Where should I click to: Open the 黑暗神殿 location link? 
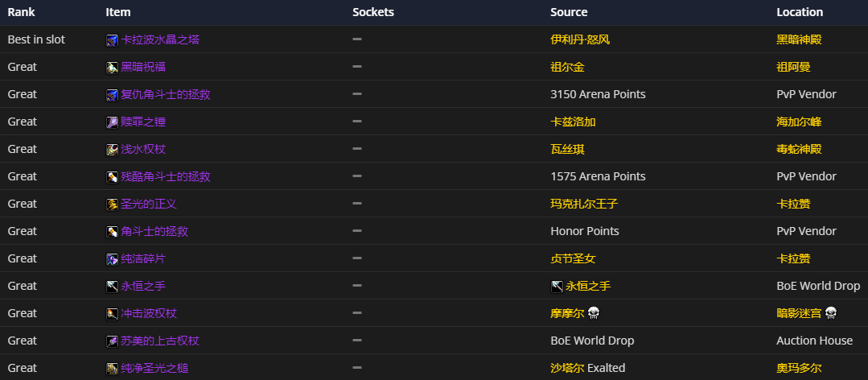click(799, 39)
